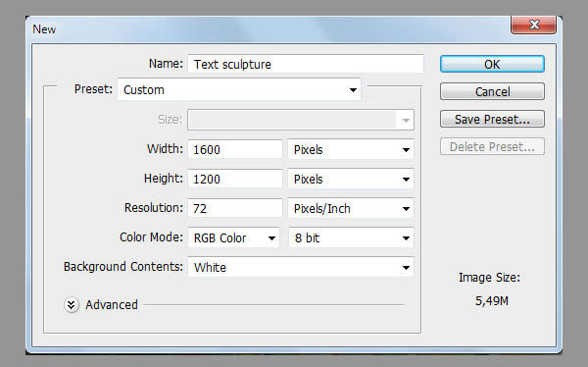
Task: Click the greyed-out Size dropdown arrow
Action: (x=406, y=120)
